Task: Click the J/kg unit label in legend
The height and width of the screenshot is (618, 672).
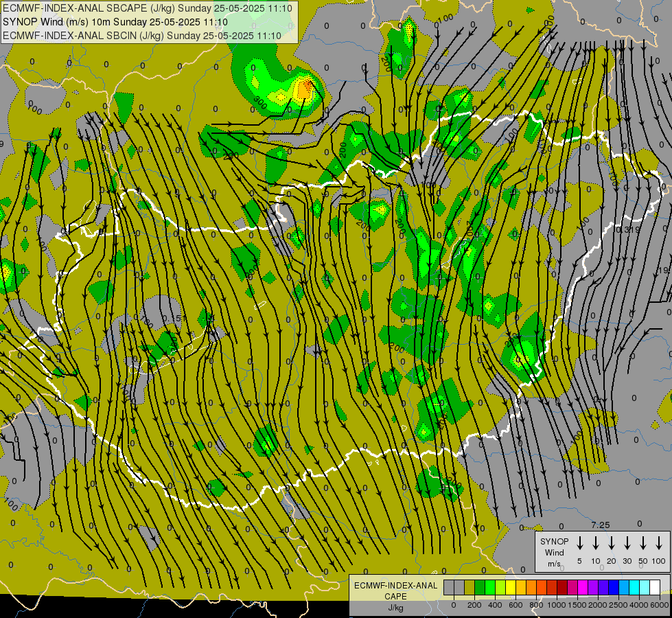Action: [x=395, y=608]
